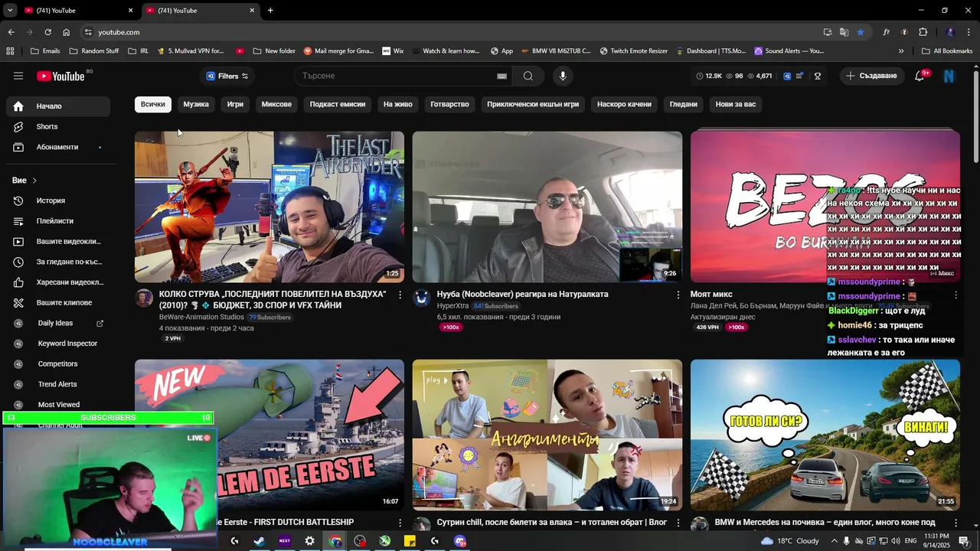The width and height of the screenshot is (980, 551).
Task: Open BeWare-Animation Studios channel link
Action: [201, 317]
